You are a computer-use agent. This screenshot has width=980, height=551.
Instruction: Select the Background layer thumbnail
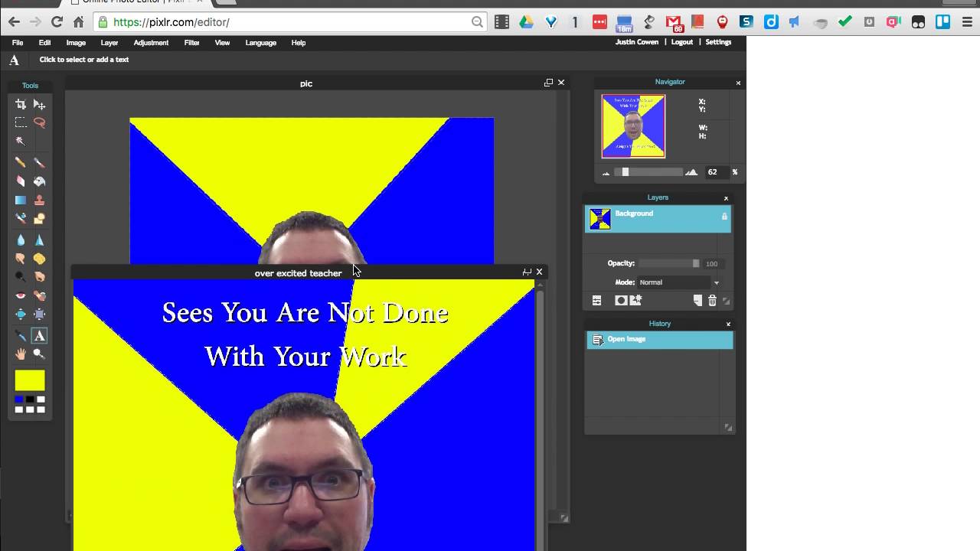point(600,219)
